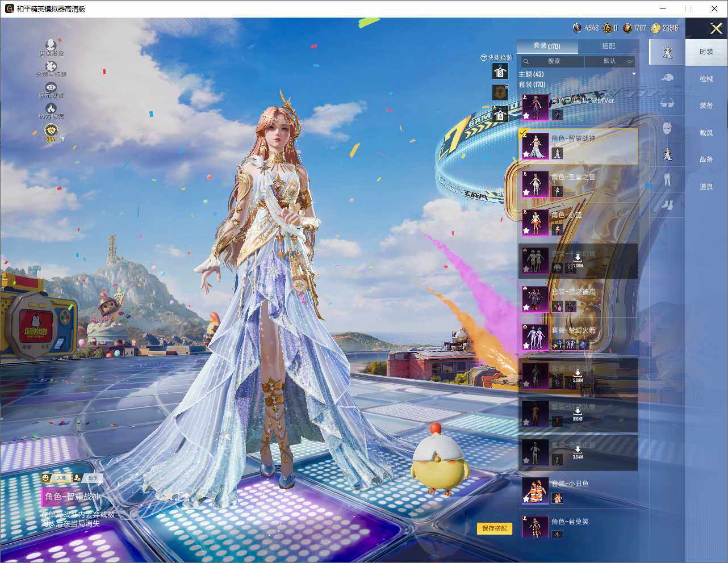Select the 角色-小蓝 outfit thumbnail
This screenshot has width=728, height=563.
[x=535, y=222]
